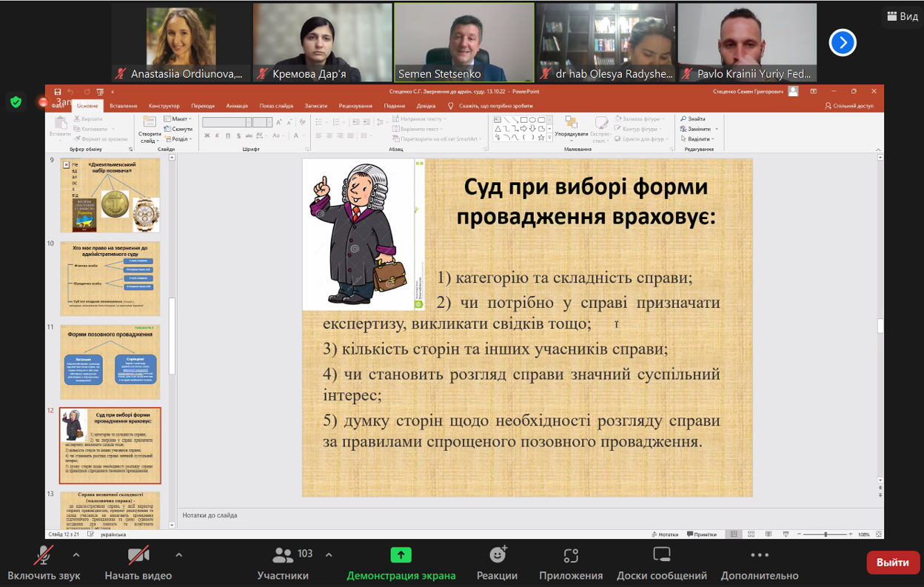Screen dimensions: 924x587
Task: Click Normal view icon in PowerPoint status bar
Action: 733,534
